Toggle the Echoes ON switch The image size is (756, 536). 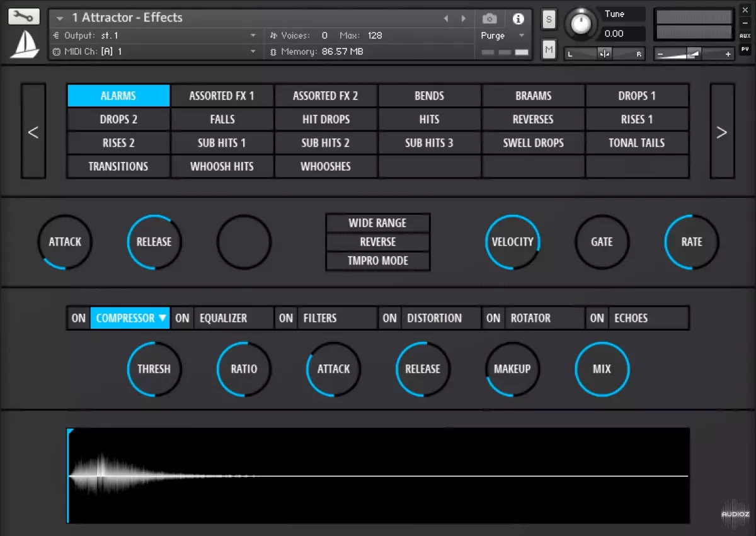coord(597,318)
